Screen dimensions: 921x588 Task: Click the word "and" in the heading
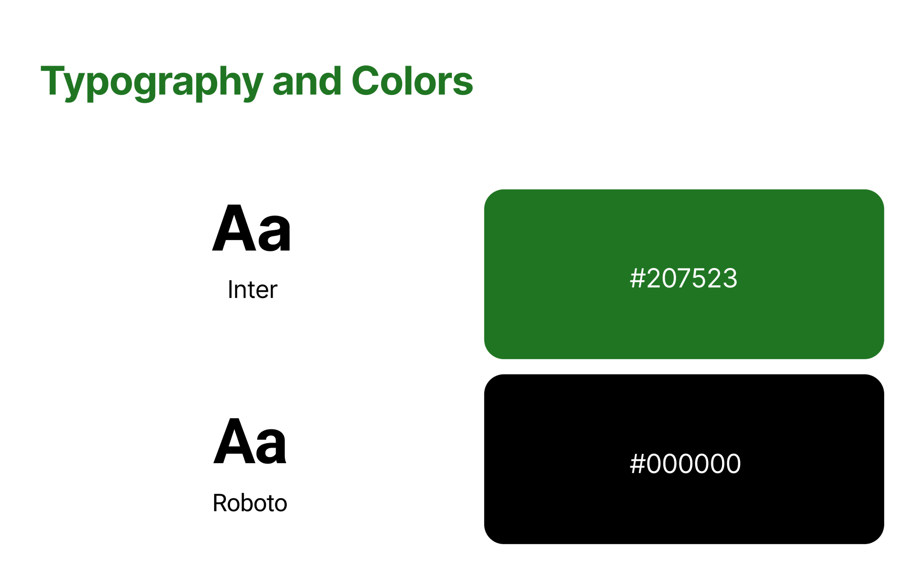[x=307, y=80]
